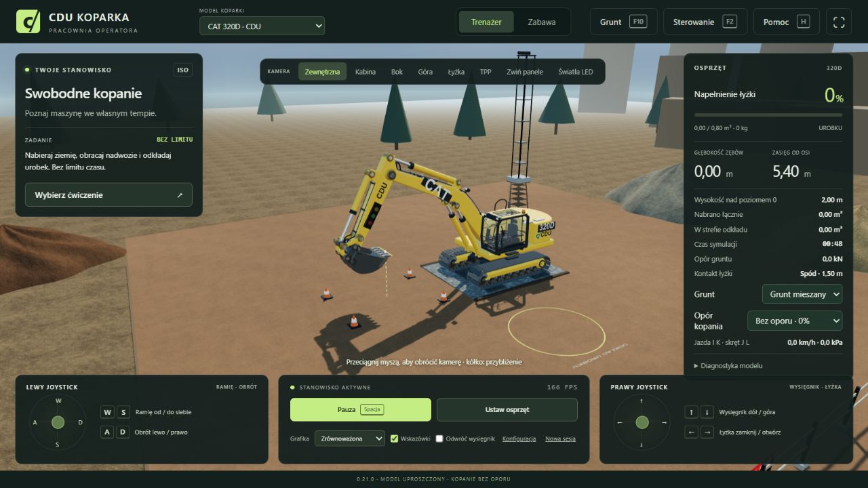Open the Model koparki dropdown

point(262,26)
